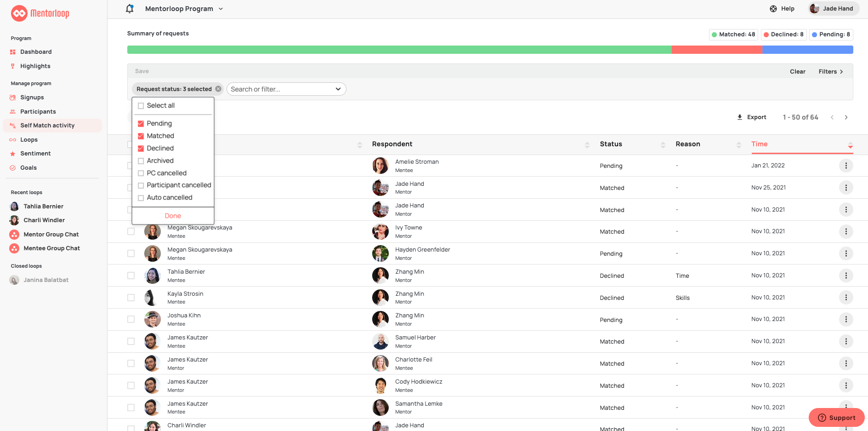Check the Auto cancelled filter
868x431 pixels.
141,198
